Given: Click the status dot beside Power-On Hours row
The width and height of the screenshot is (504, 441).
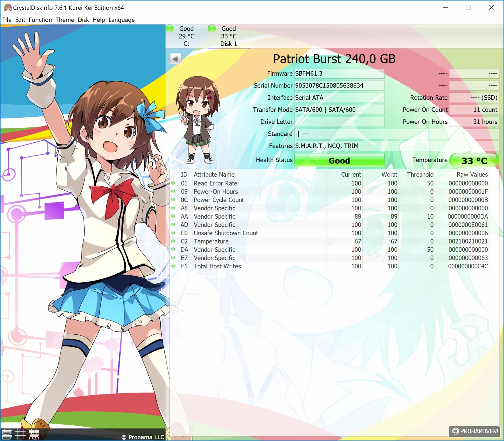Looking at the screenshot, I should 173,191.
